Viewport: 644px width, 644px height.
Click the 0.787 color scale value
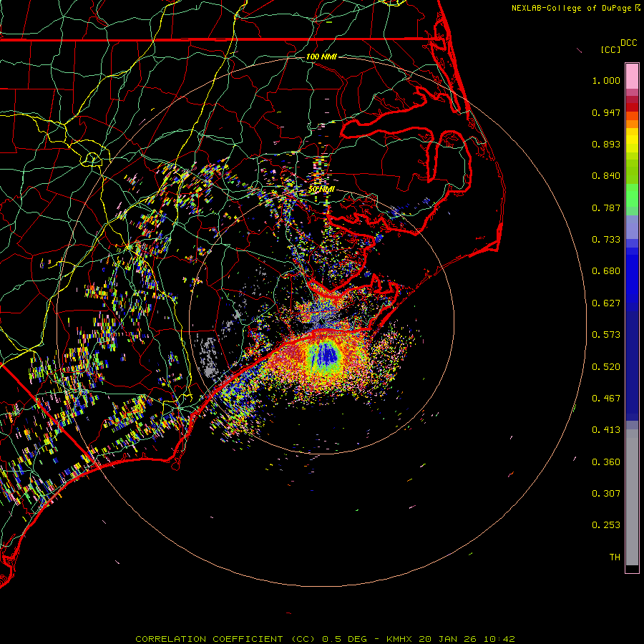606,208
